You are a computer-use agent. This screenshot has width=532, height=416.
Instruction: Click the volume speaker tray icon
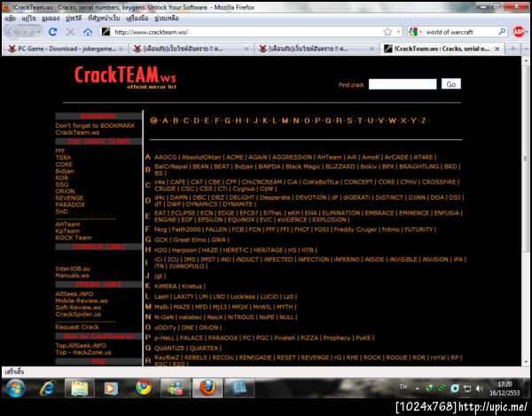coord(479,389)
